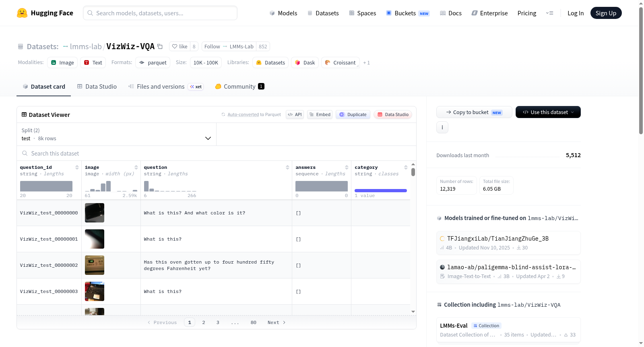Open the Pricing link

click(x=526, y=13)
